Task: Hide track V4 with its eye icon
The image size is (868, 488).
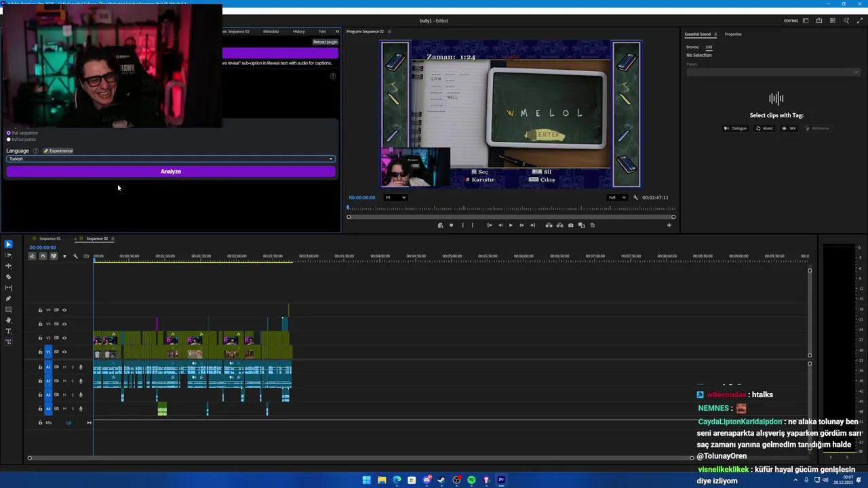Action: coord(64,310)
